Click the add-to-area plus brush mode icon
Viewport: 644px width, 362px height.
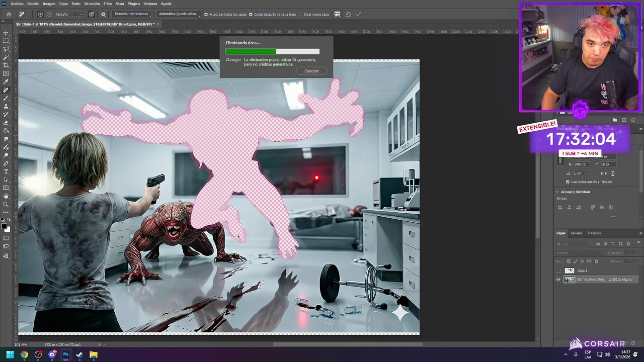pyautogui.click(x=40, y=14)
